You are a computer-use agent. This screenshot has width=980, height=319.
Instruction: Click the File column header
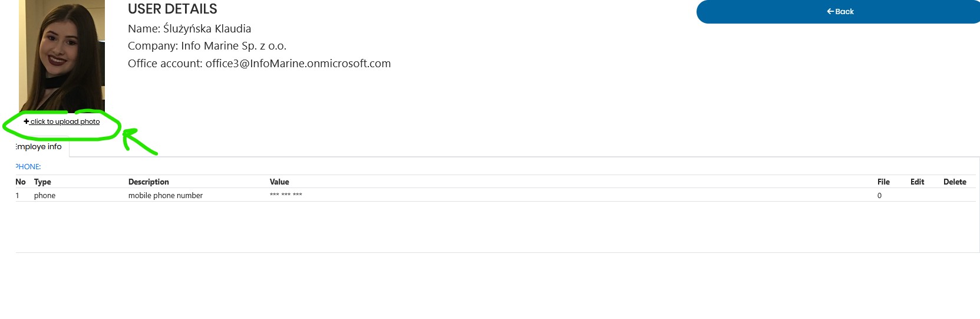[883, 182]
